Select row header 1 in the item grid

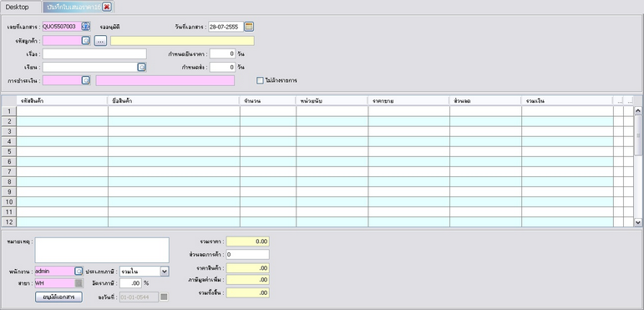9,111
